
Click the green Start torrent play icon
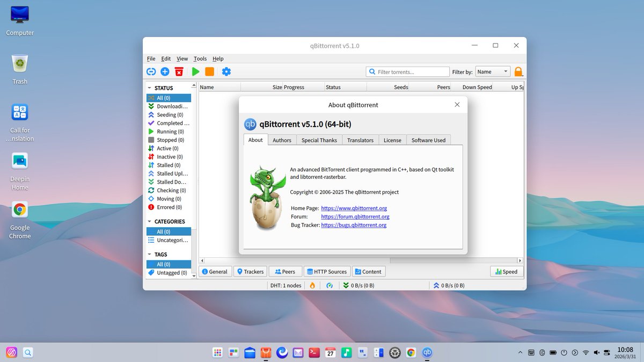[x=196, y=71]
